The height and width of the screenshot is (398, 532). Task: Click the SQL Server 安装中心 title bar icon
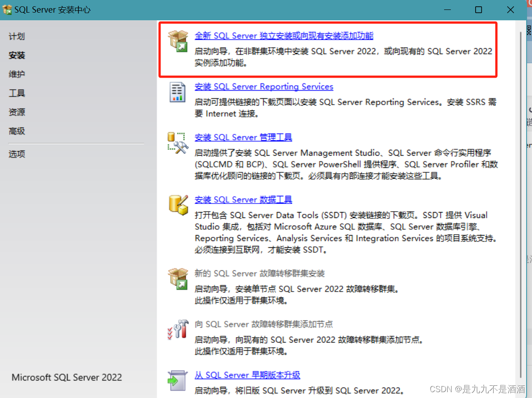coord(7,9)
